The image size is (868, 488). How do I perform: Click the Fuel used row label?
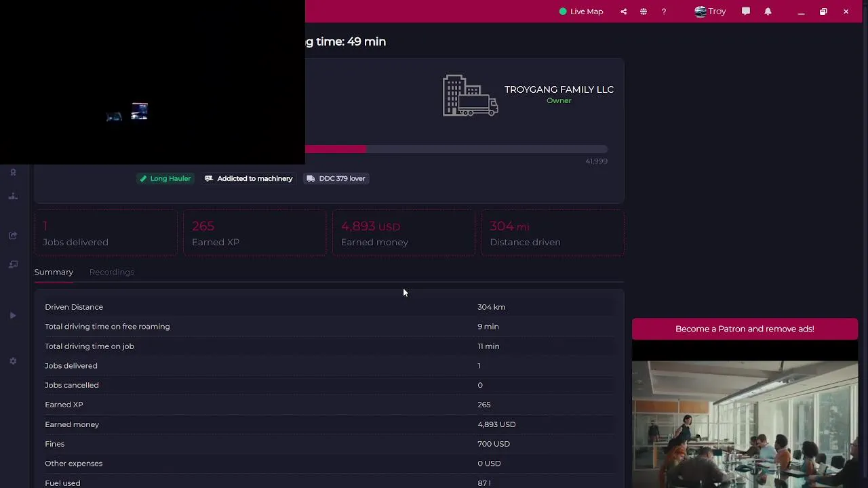(62, 483)
